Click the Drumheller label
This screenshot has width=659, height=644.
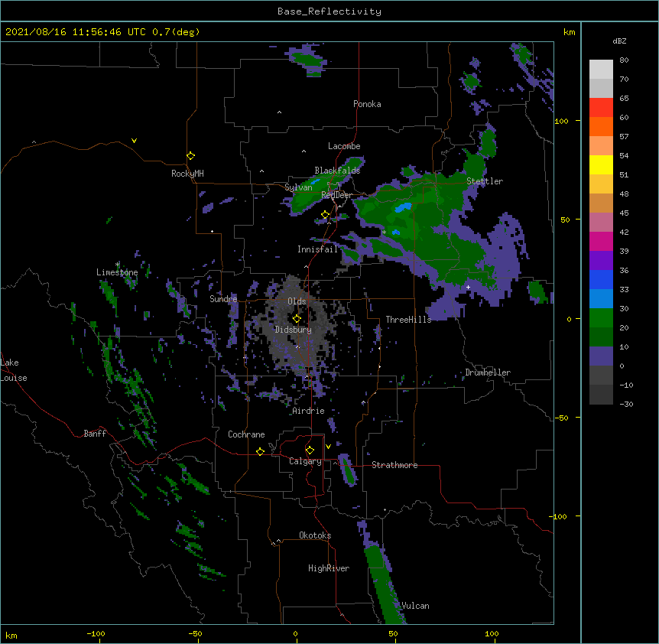[x=488, y=372]
